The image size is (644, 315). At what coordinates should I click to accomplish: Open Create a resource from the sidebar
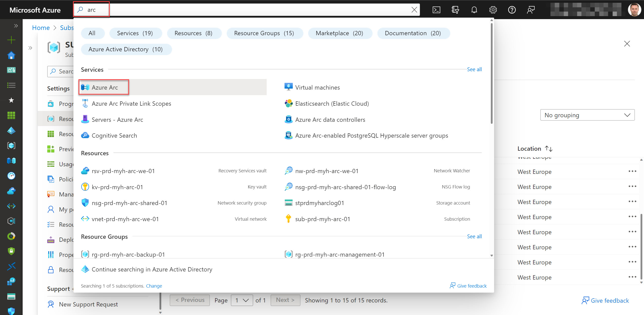tap(11, 40)
